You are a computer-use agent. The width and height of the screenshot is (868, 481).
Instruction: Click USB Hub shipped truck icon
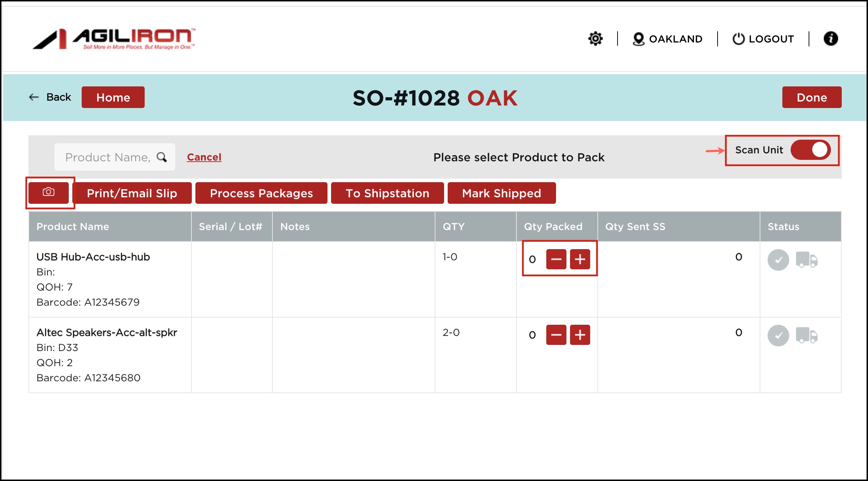tap(806, 260)
